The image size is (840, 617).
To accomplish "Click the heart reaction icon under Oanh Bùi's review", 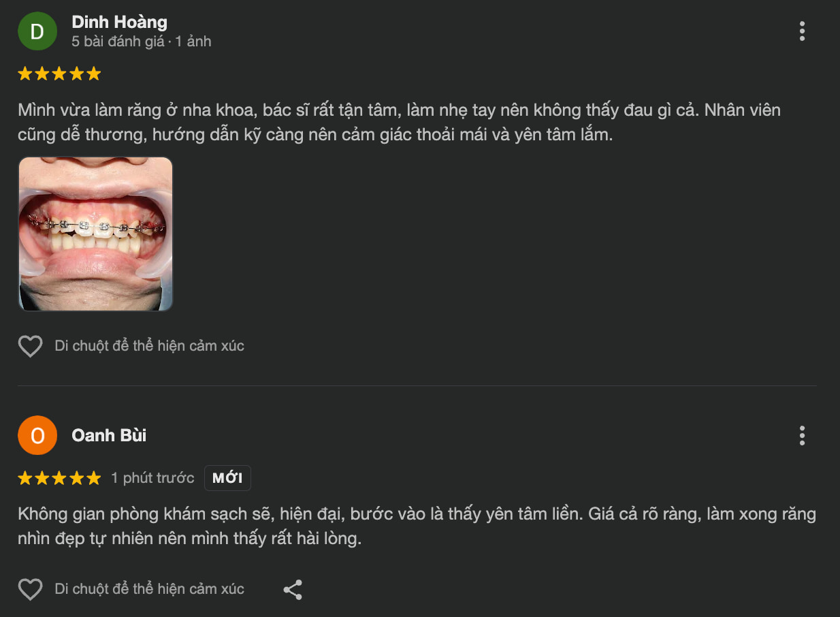I will point(30,588).
